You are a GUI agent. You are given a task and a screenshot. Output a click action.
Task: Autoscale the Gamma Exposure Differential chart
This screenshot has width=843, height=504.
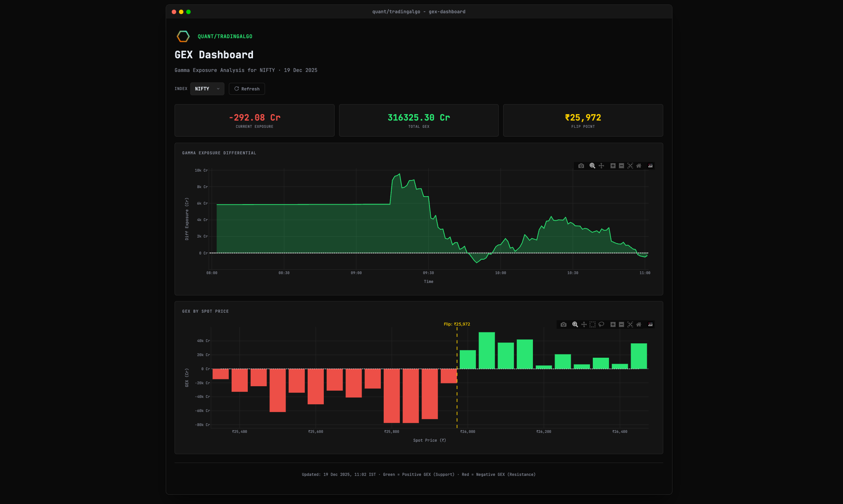coord(630,166)
